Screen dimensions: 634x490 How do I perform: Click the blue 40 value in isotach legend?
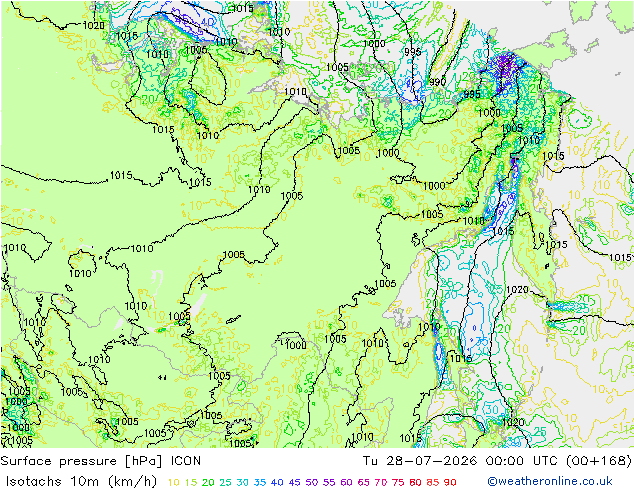277,482
